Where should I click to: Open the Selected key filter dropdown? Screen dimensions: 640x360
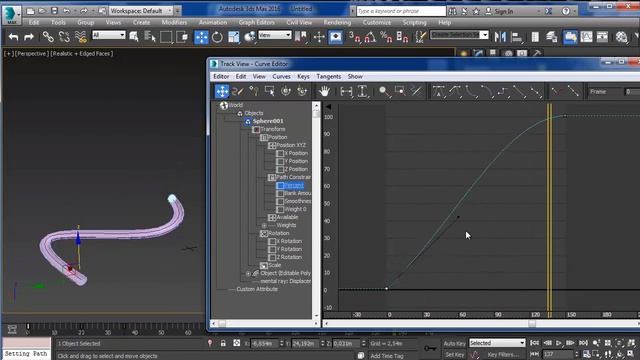click(497, 343)
